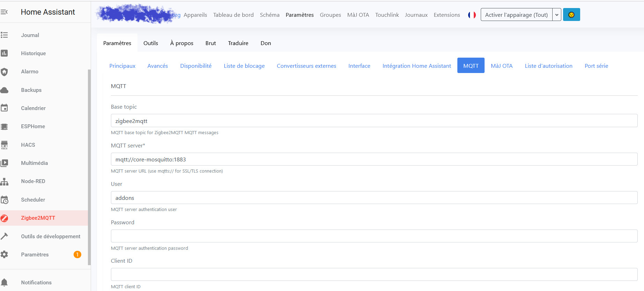This screenshot has height=291, width=644.
Task: Open the Alarmo shield icon
Action: (4, 72)
